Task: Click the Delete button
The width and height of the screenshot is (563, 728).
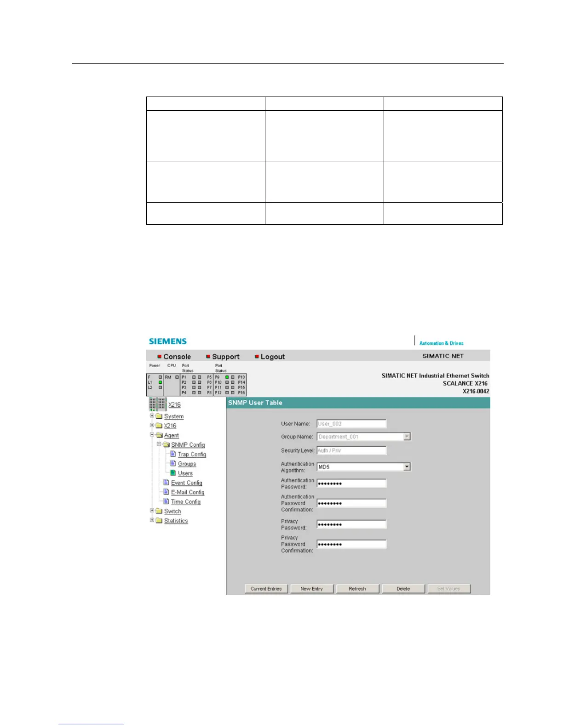Action: (403, 589)
